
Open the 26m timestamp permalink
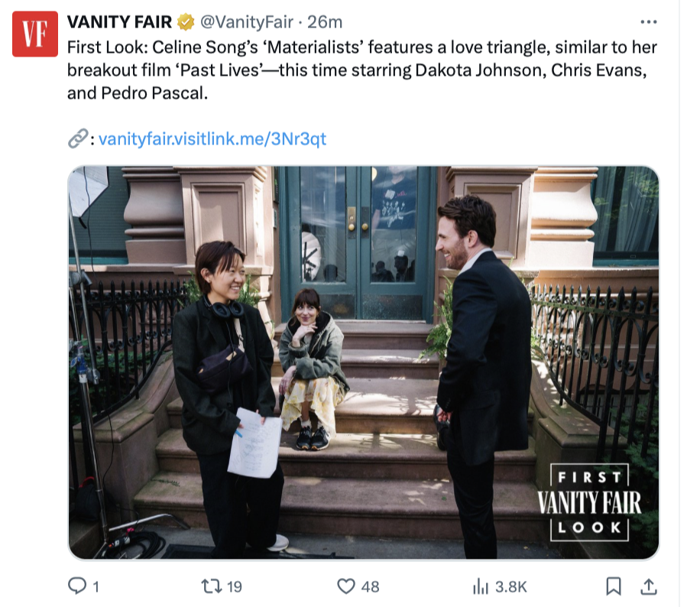[x=325, y=21]
